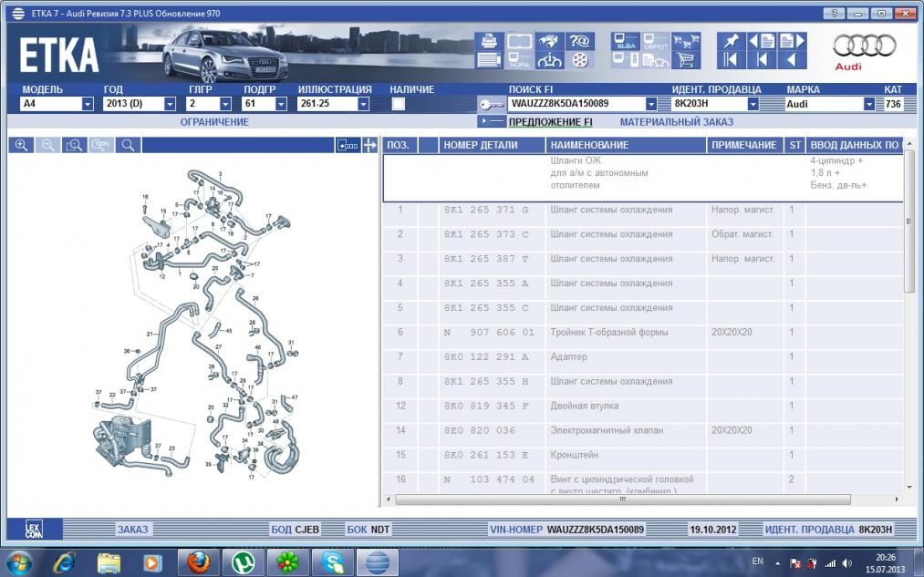Toggle the НАЛИЧИЕ checkbox
The height and width of the screenshot is (577, 924).
399,104
